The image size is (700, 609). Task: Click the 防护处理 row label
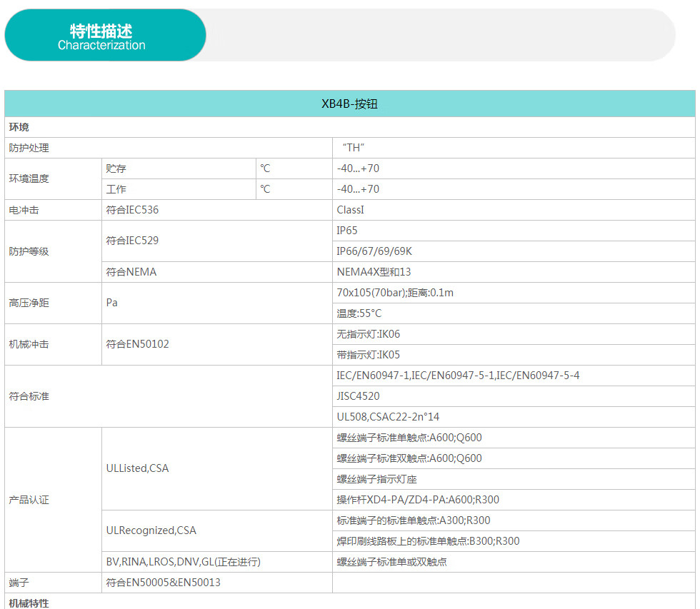click(29, 148)
